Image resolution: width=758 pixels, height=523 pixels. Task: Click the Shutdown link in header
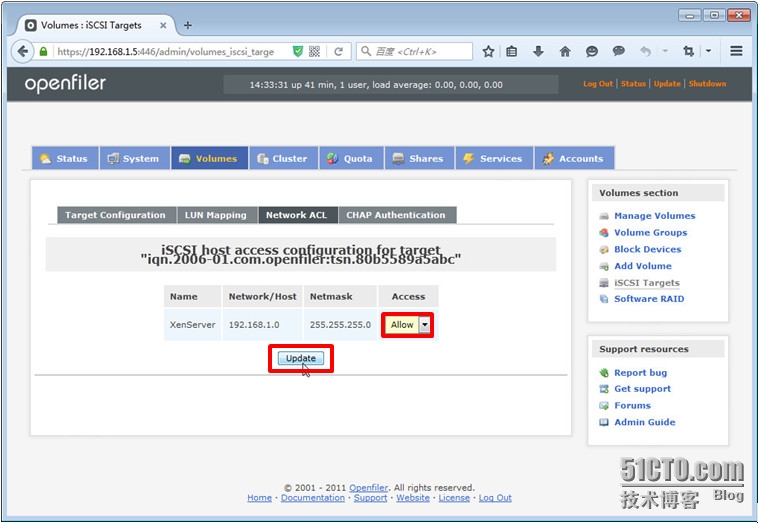pos(707,84)
